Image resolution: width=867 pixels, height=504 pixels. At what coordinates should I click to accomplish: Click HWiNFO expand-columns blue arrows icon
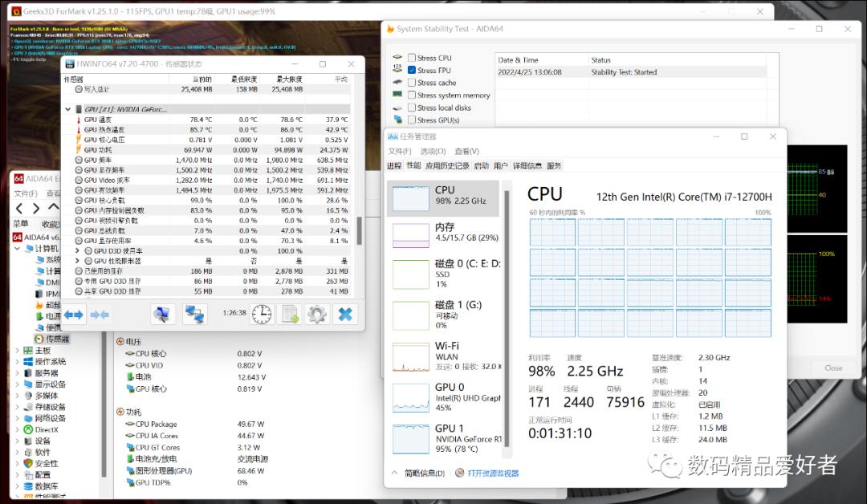point(74,315)
